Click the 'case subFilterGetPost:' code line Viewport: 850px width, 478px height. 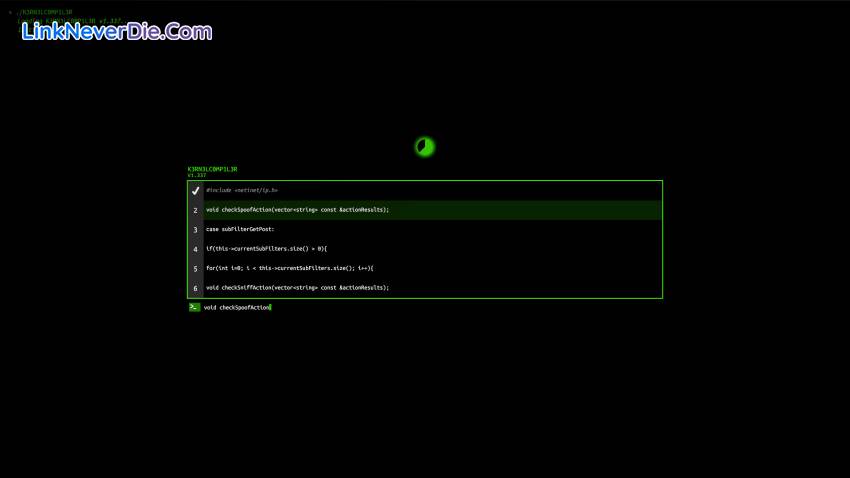click(x=240, y=229)
